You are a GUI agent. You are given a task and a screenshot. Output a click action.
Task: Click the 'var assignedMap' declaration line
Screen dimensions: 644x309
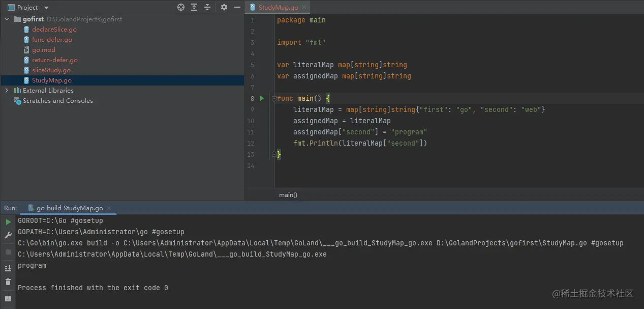pos(344,76)
